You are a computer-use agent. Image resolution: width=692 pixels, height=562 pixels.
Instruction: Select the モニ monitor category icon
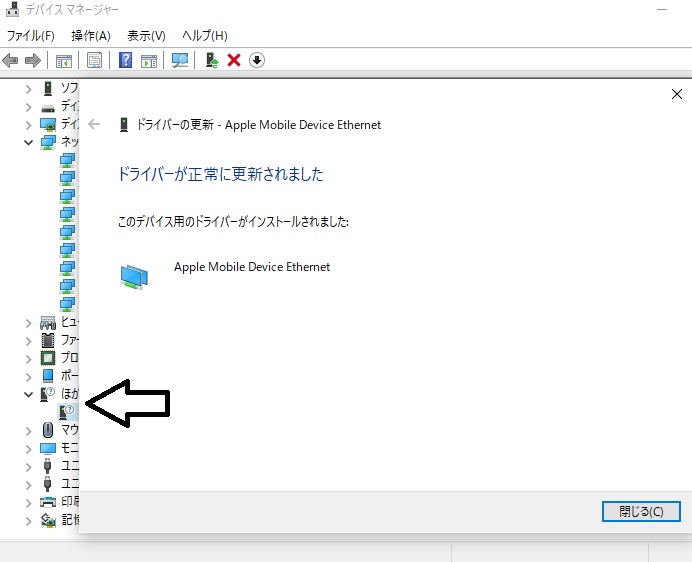coord(48,449)
